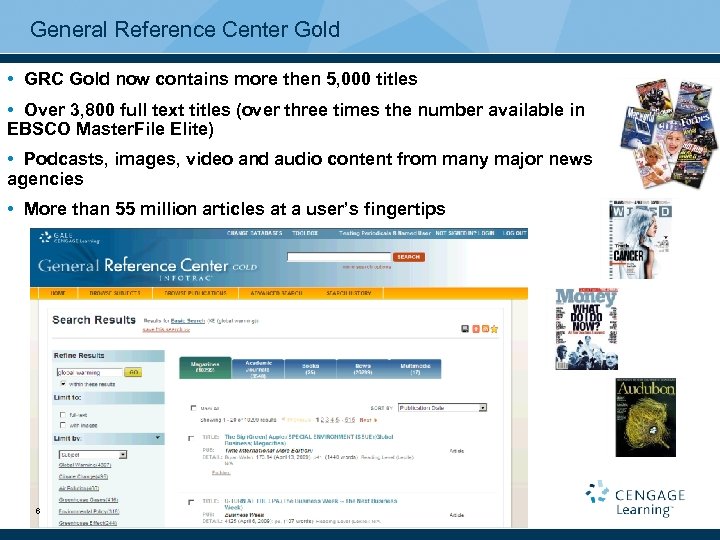Click the save (floppy disk) icon in Search Results
The image size is (720, 540).
(x=465, y=329)
